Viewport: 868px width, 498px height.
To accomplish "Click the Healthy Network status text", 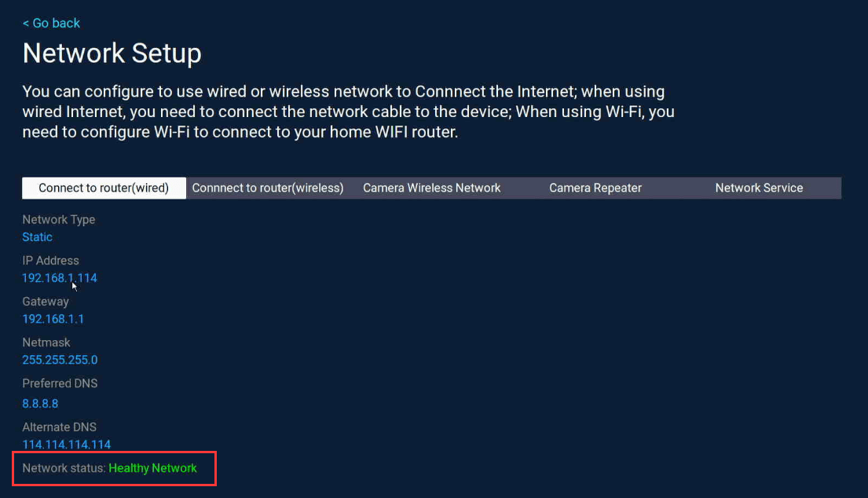I will tap(152, 468).
